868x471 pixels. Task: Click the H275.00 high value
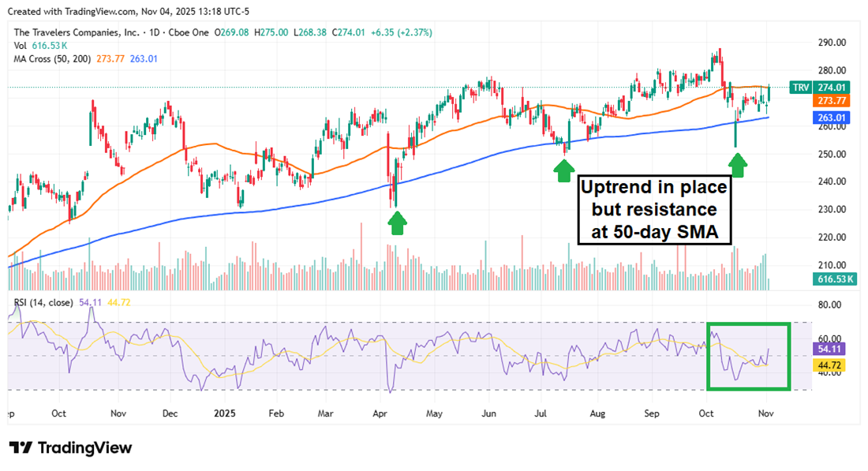click(x=271, y=32)
